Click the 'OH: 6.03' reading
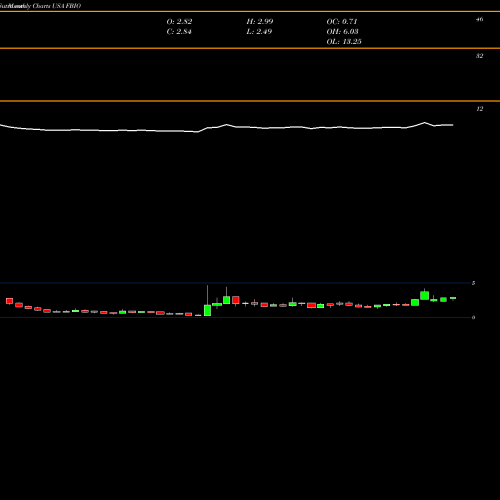500x500 pixels. (x=342, y=31)
